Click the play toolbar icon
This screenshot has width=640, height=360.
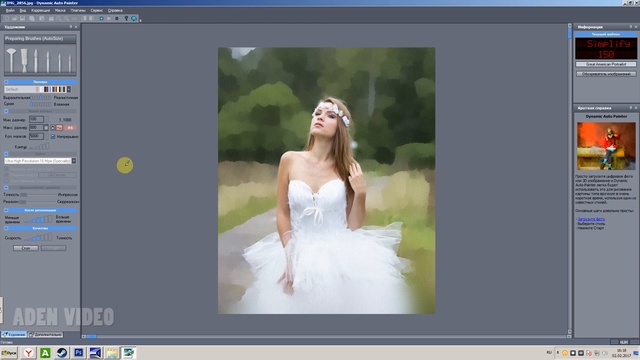(109, 18)
